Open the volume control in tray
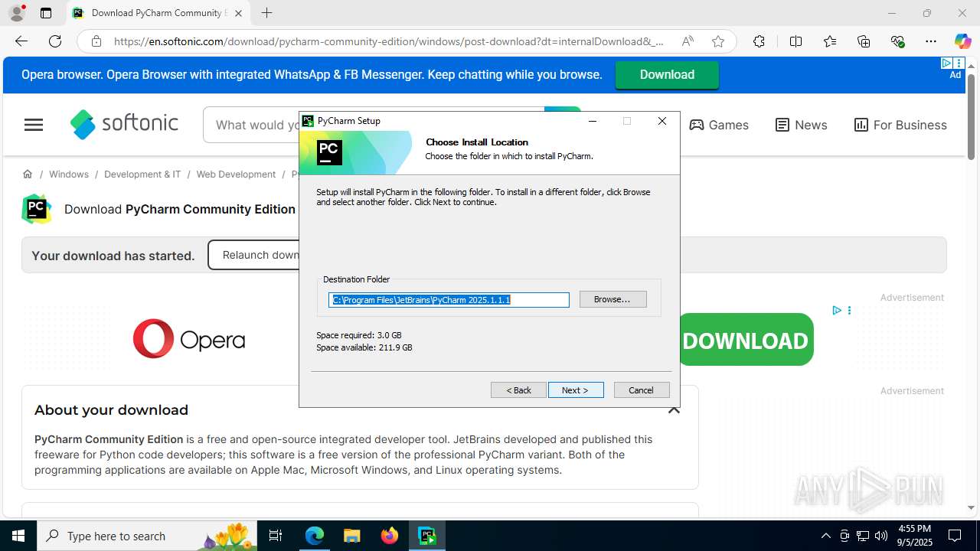 pos(881,536)
